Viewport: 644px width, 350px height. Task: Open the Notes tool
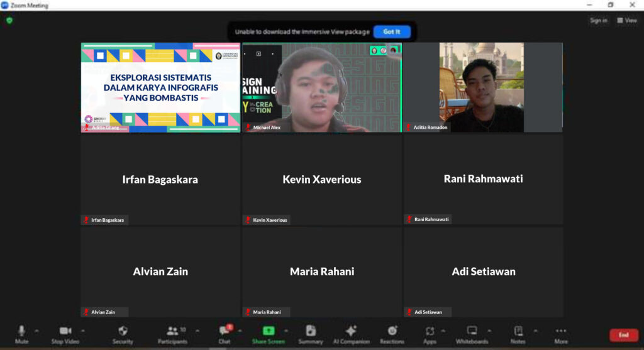(518, 333)
